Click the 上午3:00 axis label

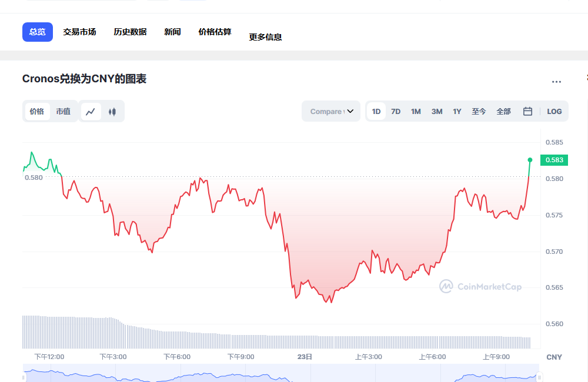[x=369, y=357]
